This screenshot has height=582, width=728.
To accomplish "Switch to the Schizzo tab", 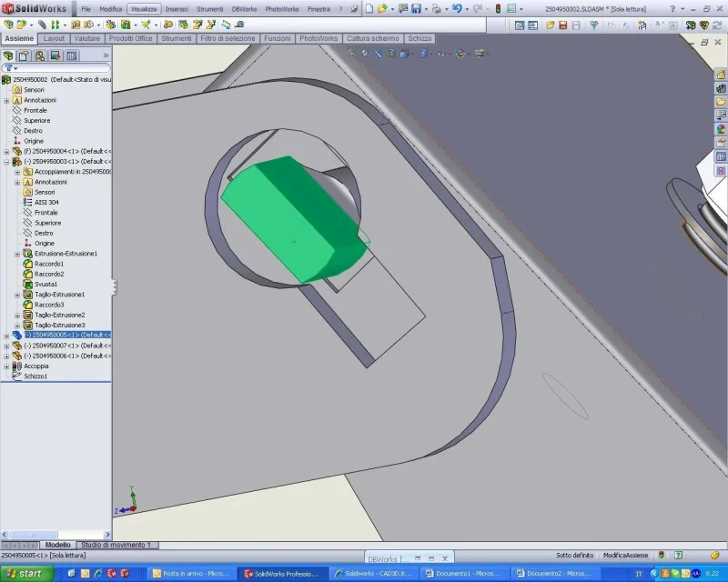I will [420, 38].
